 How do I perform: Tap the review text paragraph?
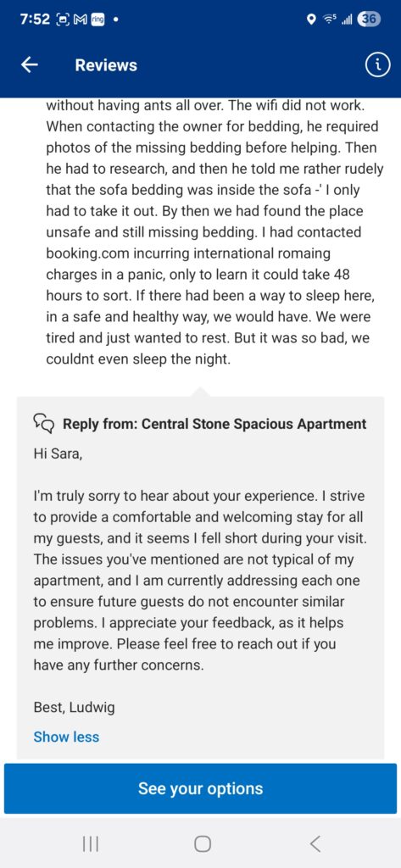click(x=214, y=232)
